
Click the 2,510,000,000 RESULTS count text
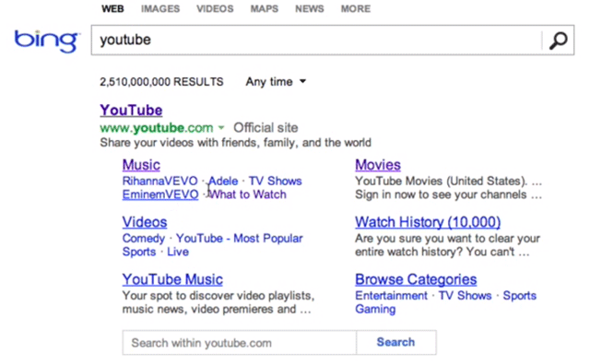[161, 82]
